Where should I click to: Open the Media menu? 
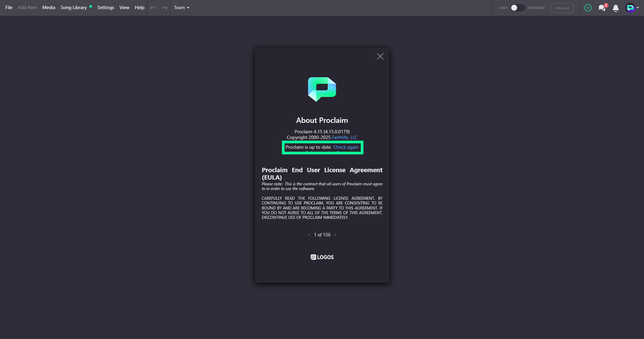tap(49, 7)
